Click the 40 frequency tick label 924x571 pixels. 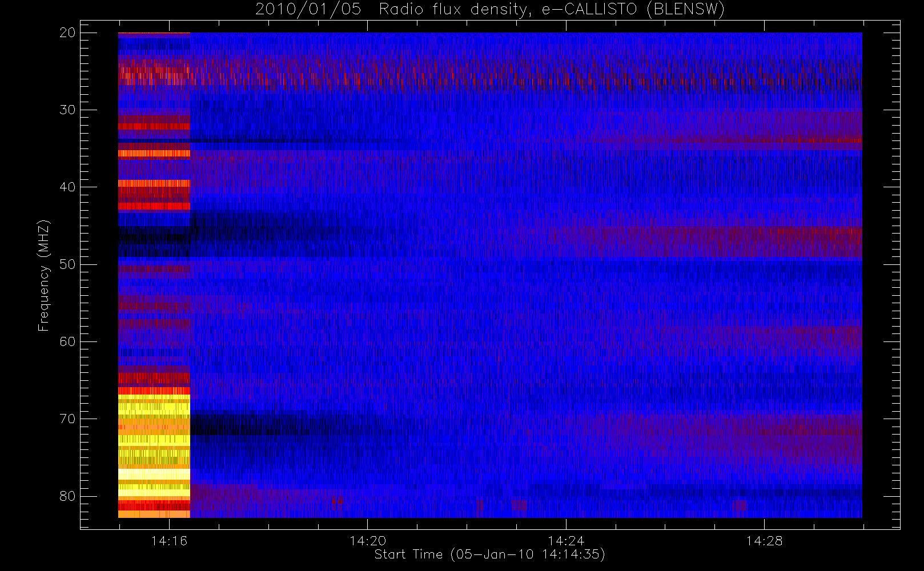click(67, 187)
